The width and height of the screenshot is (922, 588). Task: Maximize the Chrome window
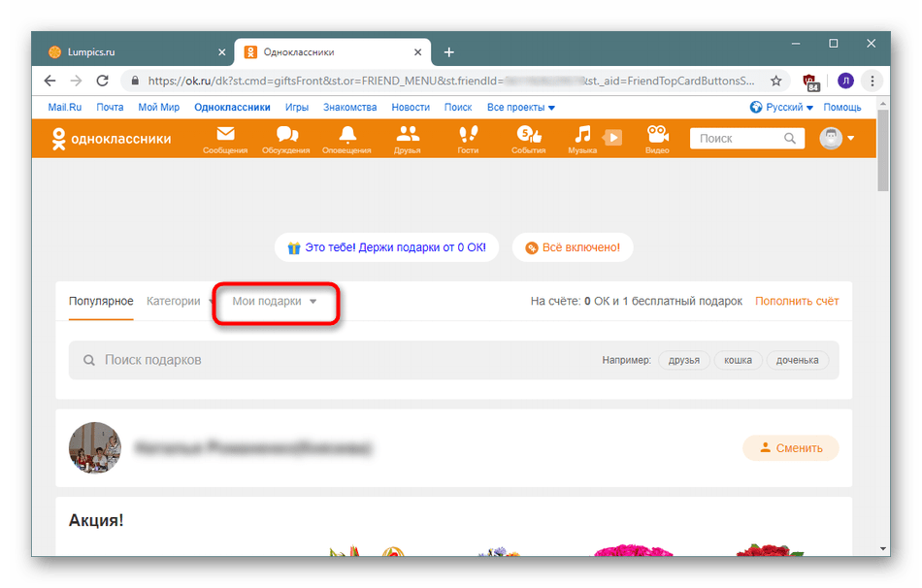(834, 44)
